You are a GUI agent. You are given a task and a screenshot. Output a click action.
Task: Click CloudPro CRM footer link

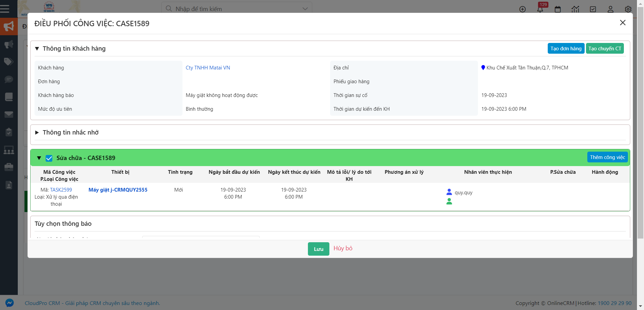(x=92, y=303)
